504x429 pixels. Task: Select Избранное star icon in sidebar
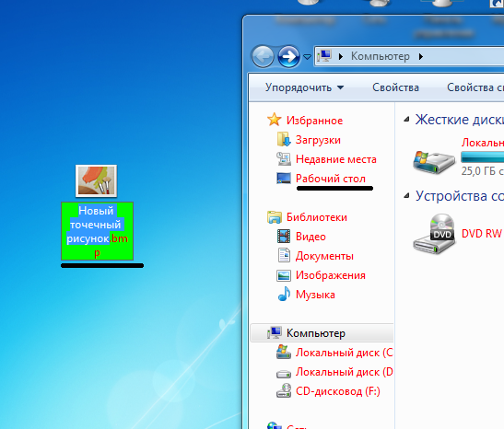[x=275, y=120]
